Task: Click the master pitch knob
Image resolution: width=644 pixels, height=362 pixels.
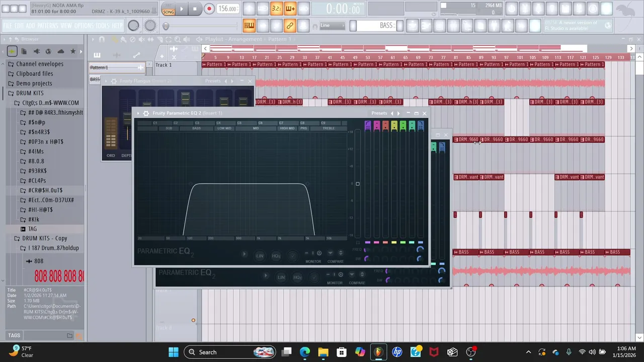Action: click(x=150, y=25)
